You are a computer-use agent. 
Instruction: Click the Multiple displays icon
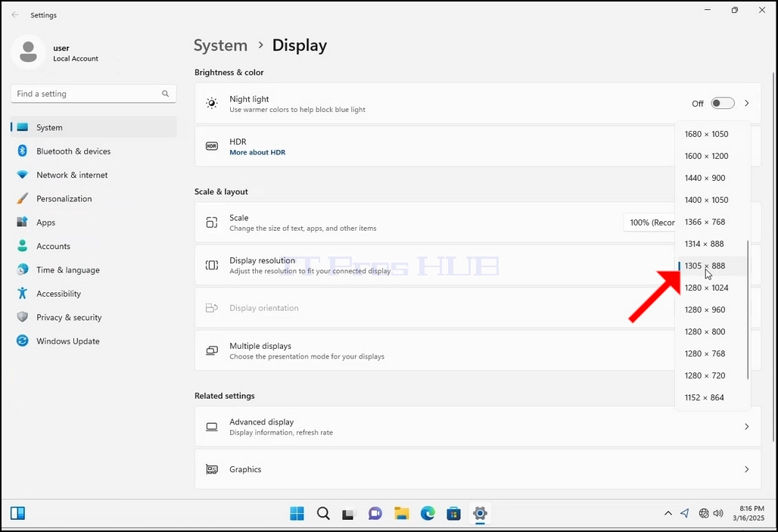[x=212, y=350]
